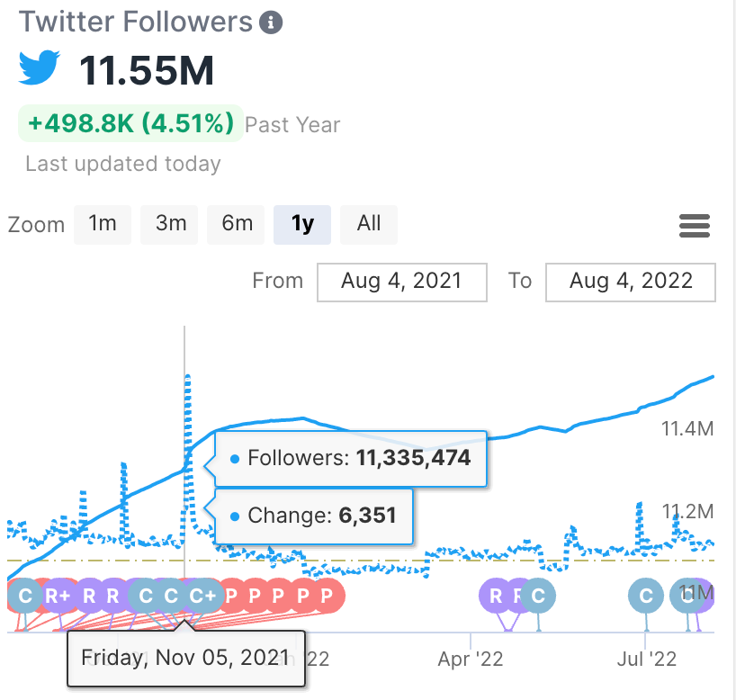Click the blue C+ event marker
736x700 pixels.
tap(203, 596)
